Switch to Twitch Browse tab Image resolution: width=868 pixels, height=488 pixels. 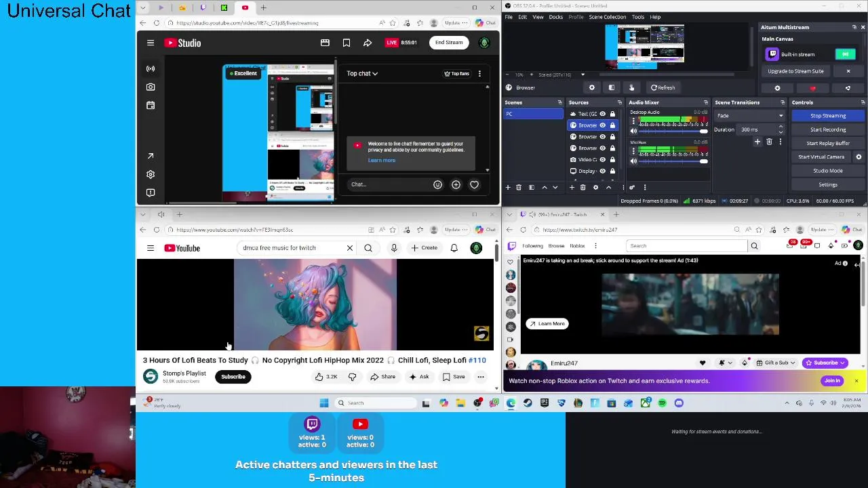(556, 246)
